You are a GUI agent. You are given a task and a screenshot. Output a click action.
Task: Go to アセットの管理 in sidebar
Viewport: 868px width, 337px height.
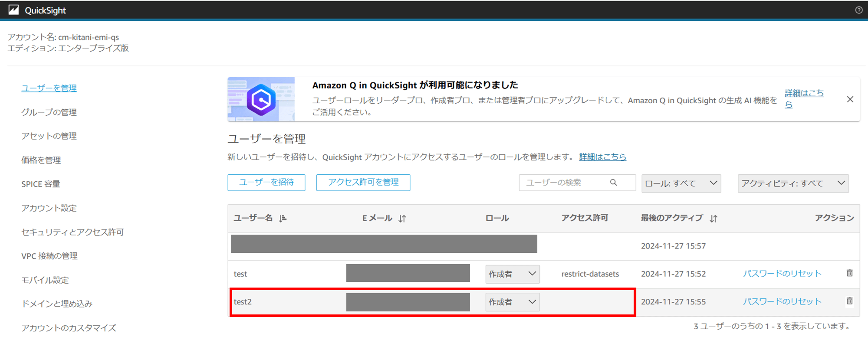coord(49,136)
